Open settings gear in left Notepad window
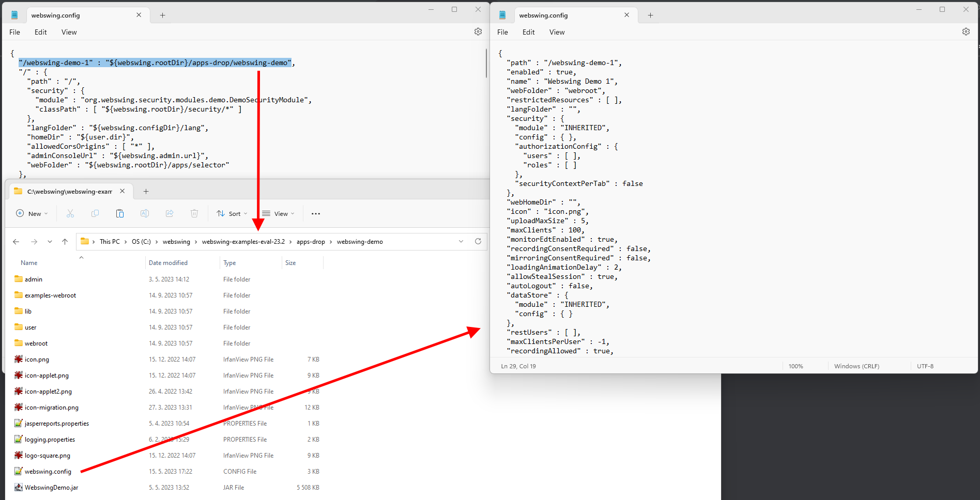Screen dimensions: 980x500 point(478,32)
